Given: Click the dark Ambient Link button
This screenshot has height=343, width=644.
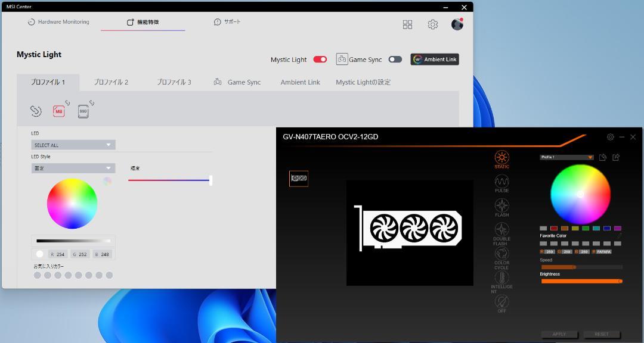Looking at the screenshot, I should click(x=435, y=60).
